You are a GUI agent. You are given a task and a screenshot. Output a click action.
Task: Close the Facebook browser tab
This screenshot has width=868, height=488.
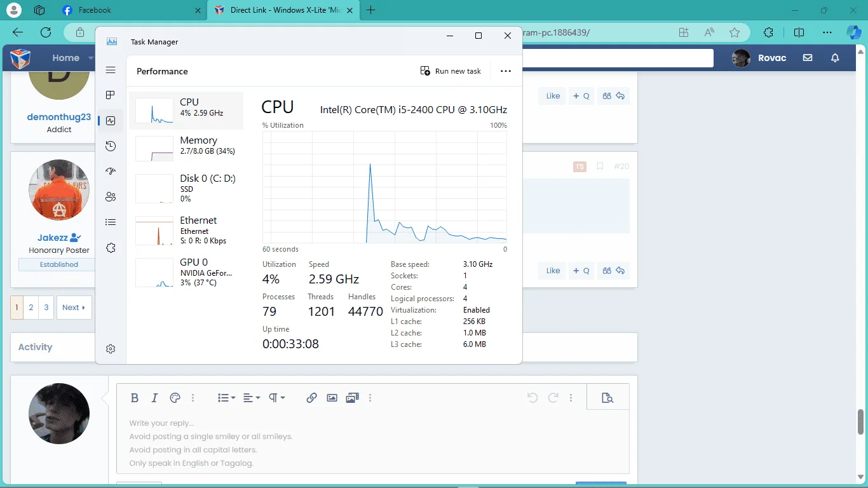coord(198,10)
